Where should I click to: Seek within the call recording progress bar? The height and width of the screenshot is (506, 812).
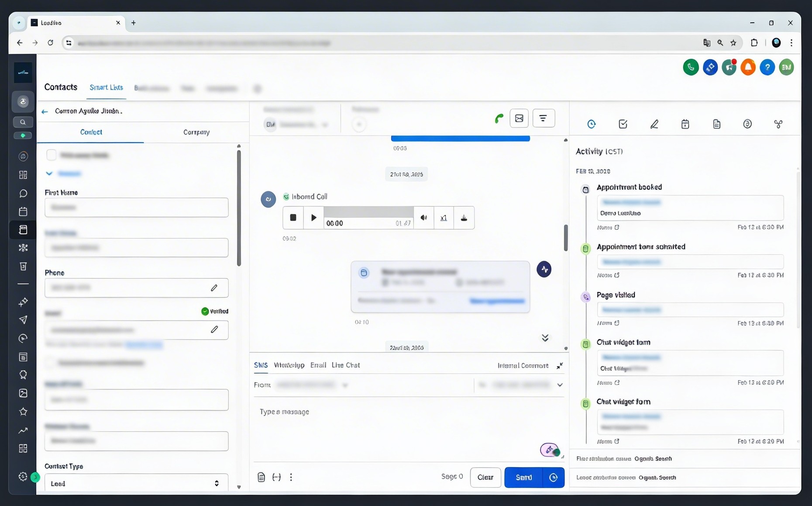coord(369,212)
